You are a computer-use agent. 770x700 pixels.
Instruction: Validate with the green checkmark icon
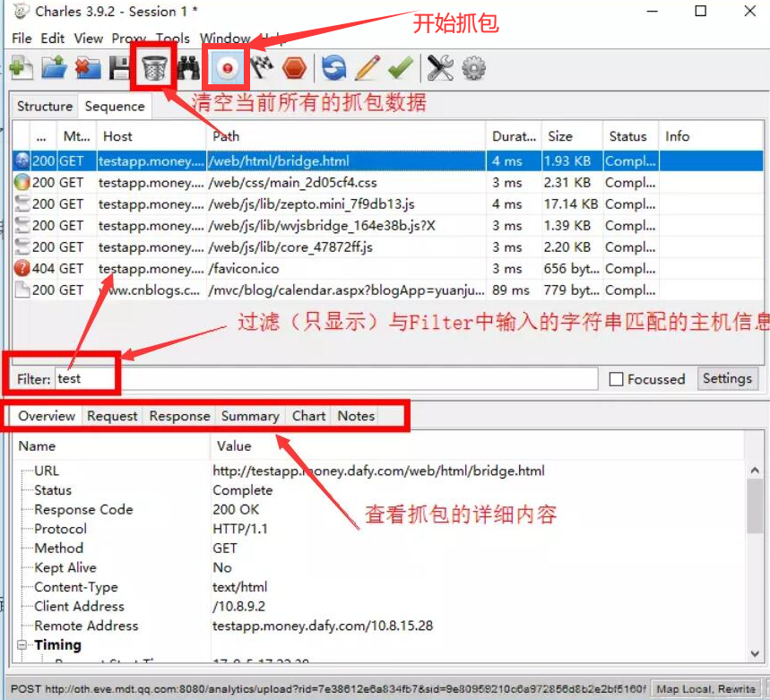401,67
